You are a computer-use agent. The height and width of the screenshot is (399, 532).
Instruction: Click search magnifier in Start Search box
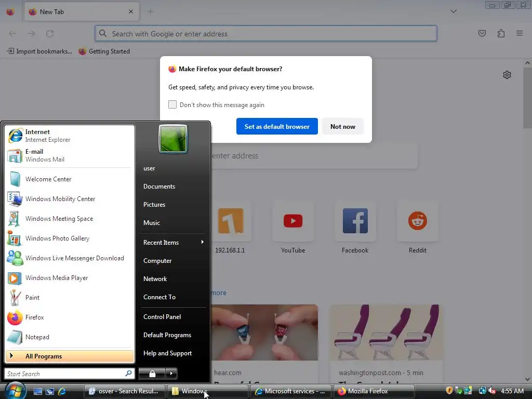point(129,373)
